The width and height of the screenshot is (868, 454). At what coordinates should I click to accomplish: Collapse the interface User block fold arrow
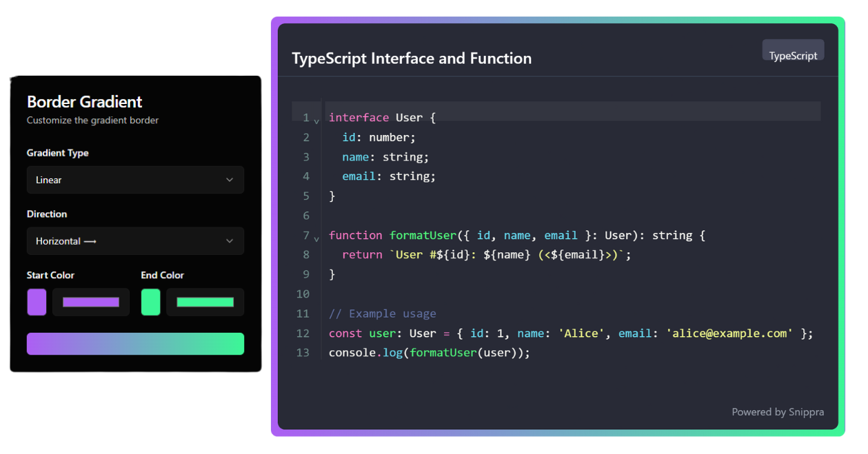click(316, 121)
